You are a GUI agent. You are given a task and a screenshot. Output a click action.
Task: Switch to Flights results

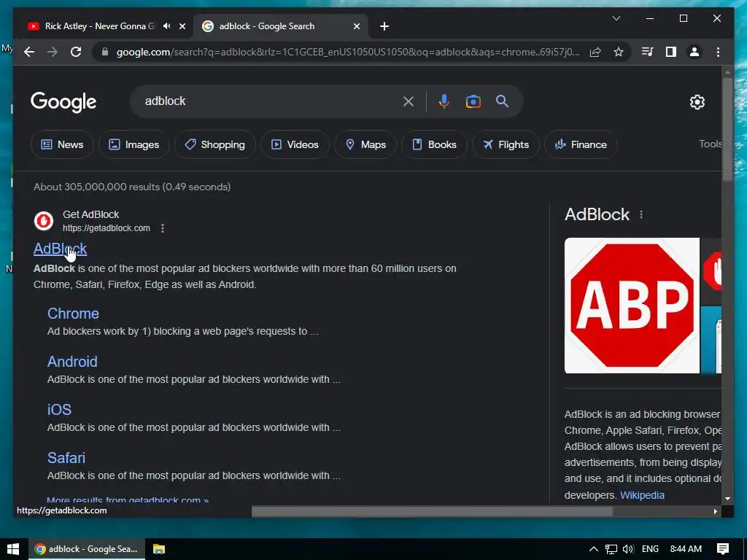(x=506, y=144)
